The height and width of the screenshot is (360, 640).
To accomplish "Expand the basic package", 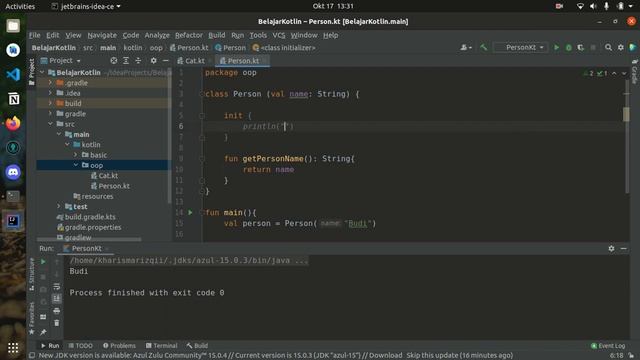I will pyautogui.click(x=76, y=155).
